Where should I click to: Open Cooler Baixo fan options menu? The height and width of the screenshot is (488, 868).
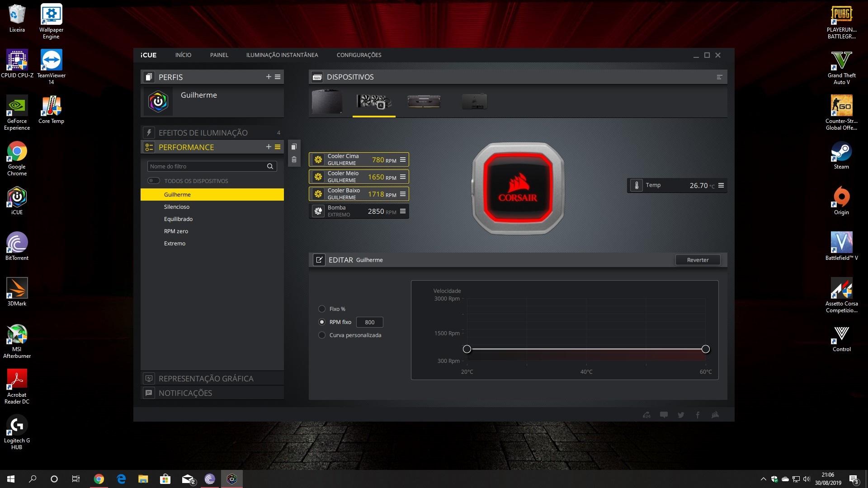pos(403,194)
